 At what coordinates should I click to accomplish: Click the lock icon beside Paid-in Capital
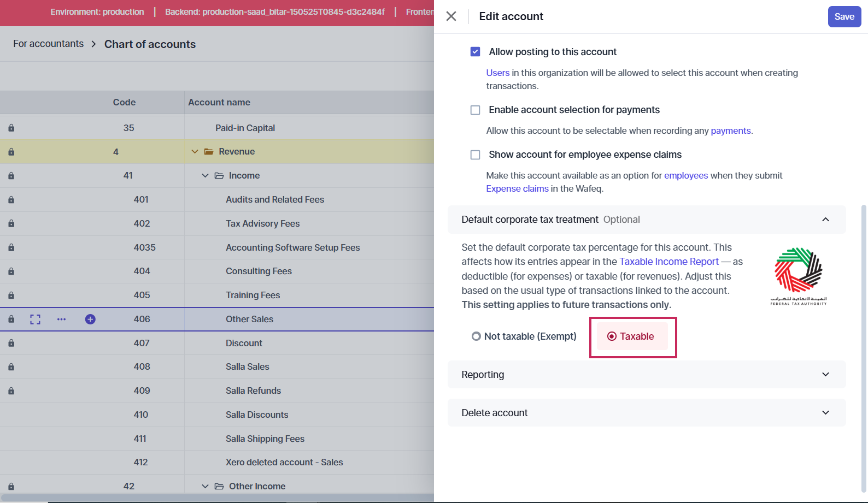[11, 128]
